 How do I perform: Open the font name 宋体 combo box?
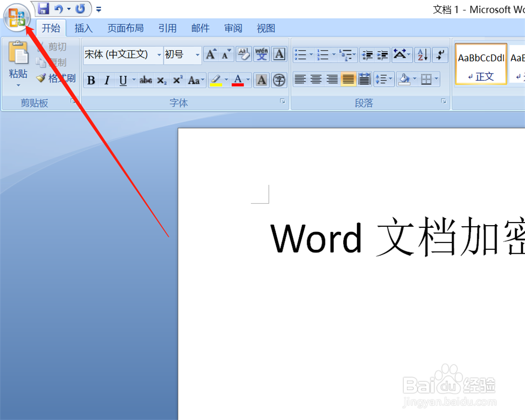click(x=123, y=54)
